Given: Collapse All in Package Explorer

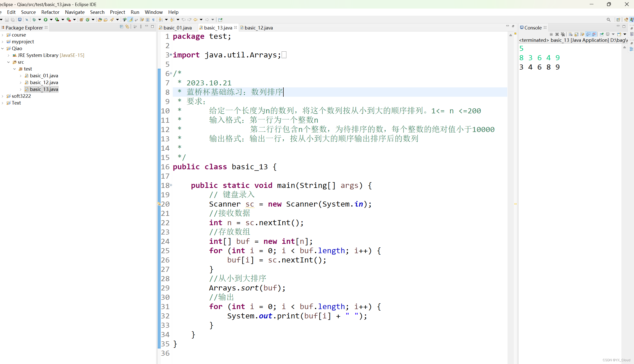Looking at the screenshot, I should [x=121, y=26].
